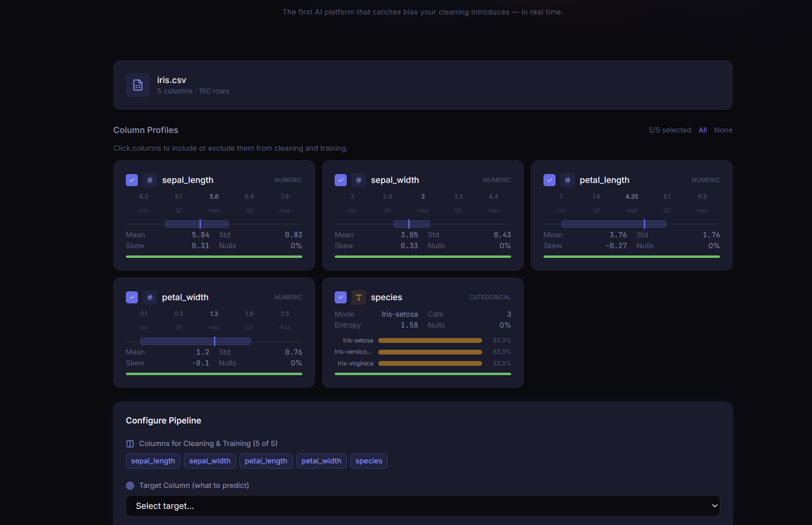Viewport: 812px width, 525px height.
Task: Click the chevron arrow of target dropdown
Action: (x=714, y=506)
